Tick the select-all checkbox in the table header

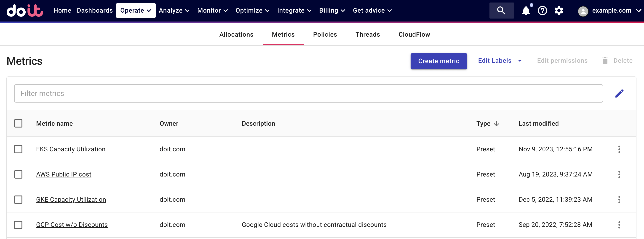(x=18, y=123)
